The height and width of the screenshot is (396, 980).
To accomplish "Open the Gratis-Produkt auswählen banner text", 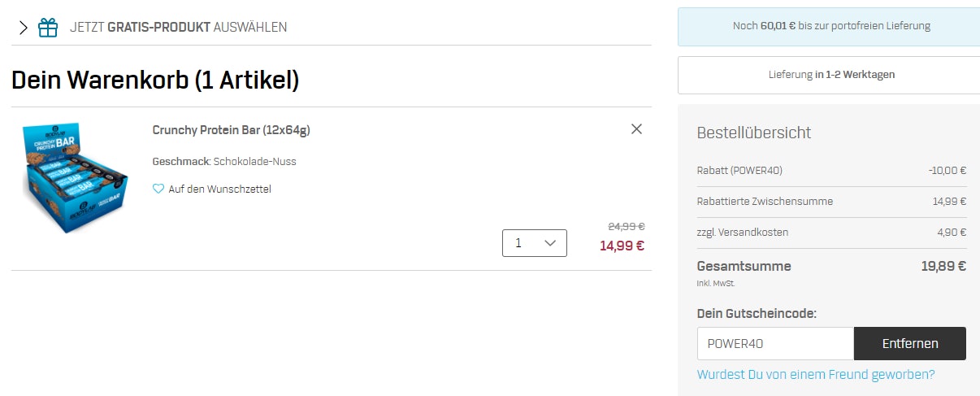I will pos(178,28).
